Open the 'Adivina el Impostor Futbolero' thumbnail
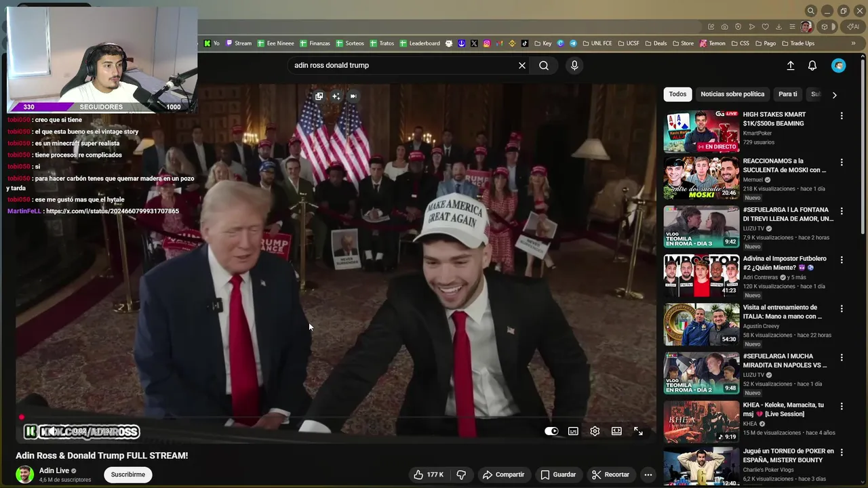Viewport: 868px width, 488px height. tap(701, 276)
